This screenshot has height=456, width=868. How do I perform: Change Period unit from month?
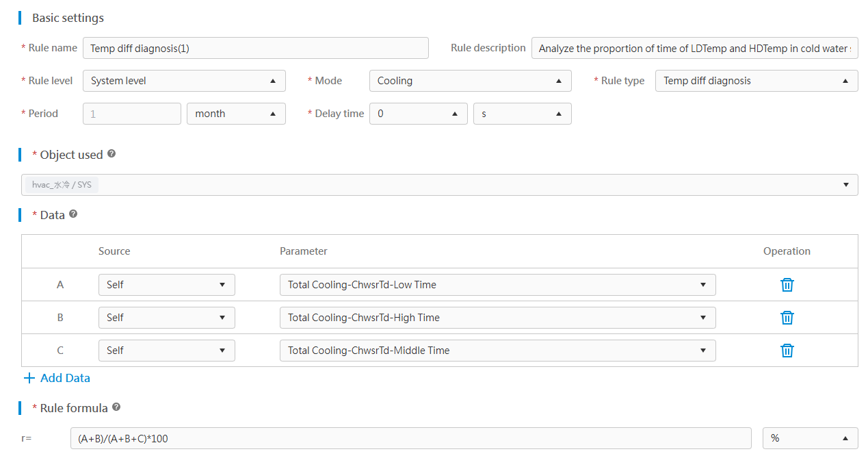(x=236, y=114)
